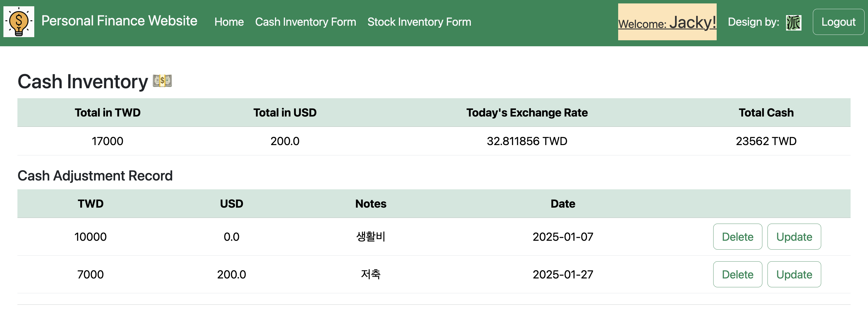The image size is (868, 313).
Task: Click the 23562 TWD total value
Action: pyautogui.click(x=766, y=141)
